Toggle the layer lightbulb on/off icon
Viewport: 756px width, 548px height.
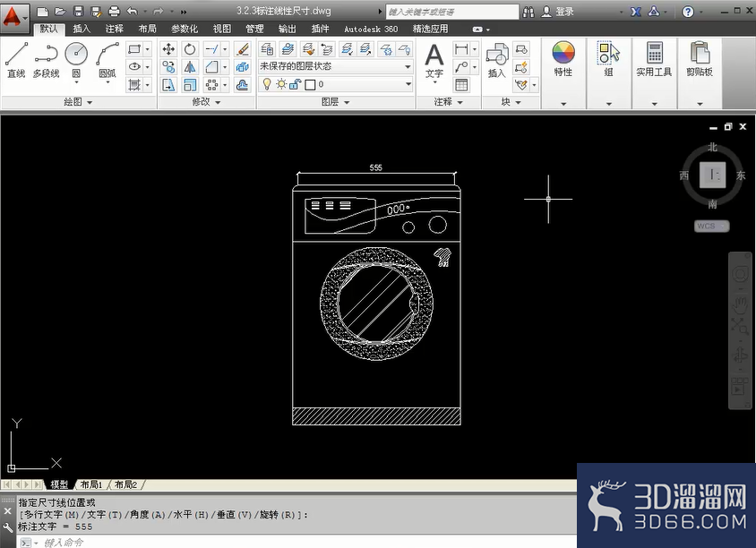coord(267,84)
